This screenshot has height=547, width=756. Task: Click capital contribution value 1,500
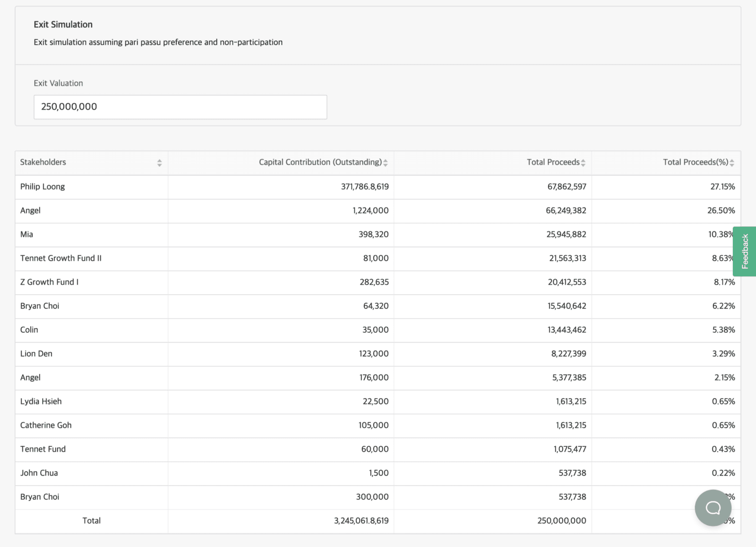click(378, 473)
